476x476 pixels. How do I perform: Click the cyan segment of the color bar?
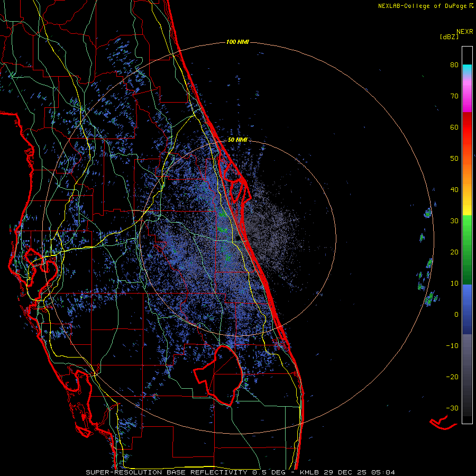467,69
